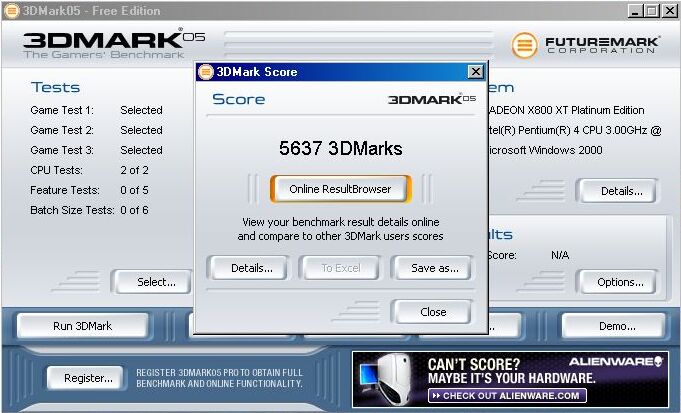The height and width of the screenshot is (413, 681).
Task: Start benchmark with Run 3DMark
Action: click(83, 326)
